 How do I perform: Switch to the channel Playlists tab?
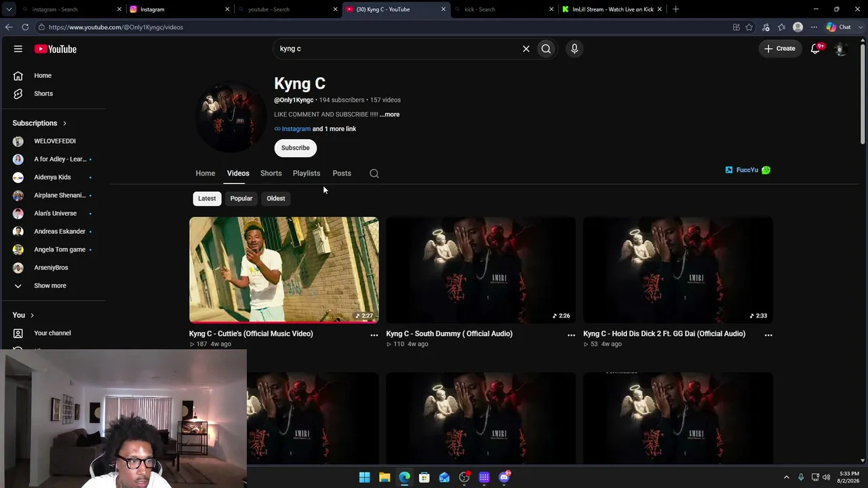point(307,174)
